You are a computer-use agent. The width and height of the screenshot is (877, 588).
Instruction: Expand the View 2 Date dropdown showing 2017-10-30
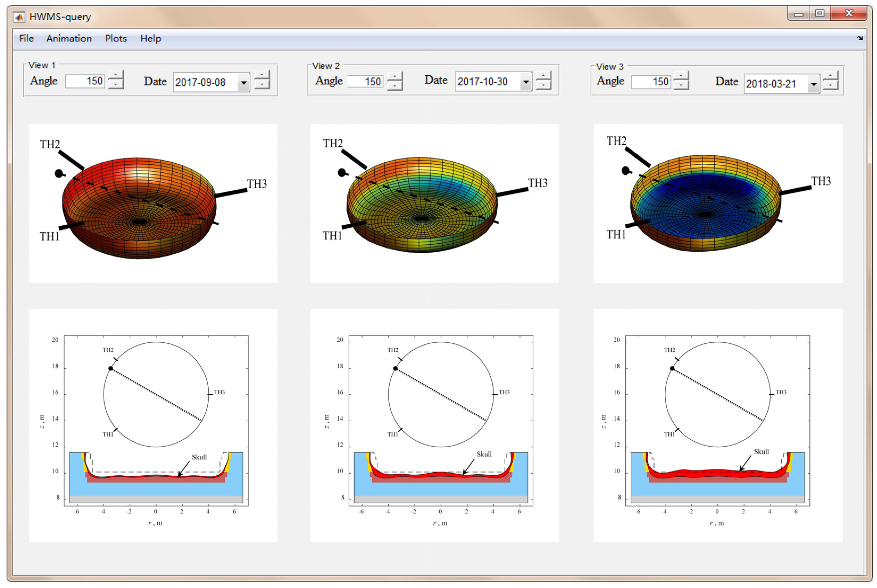tap(526, 82)
